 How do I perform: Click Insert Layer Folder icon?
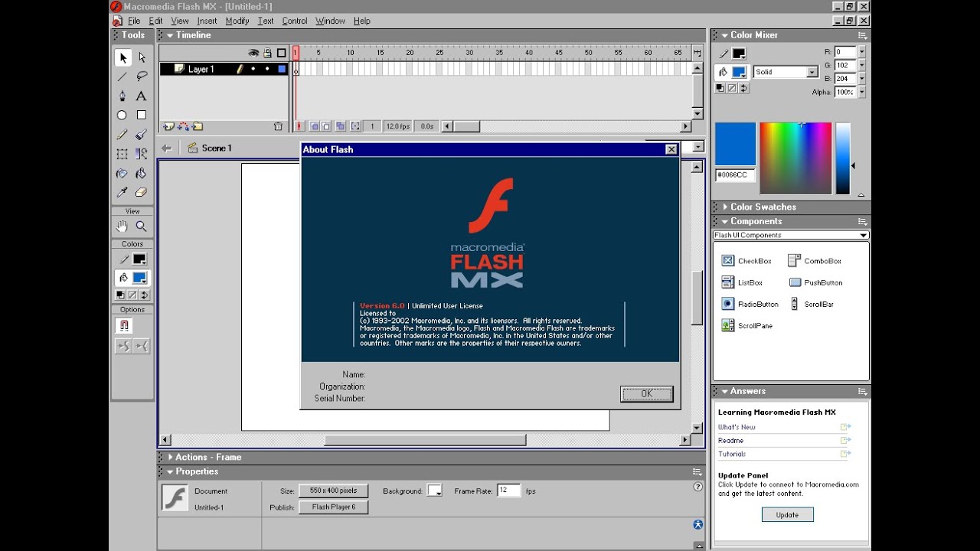tap(198, 126)
